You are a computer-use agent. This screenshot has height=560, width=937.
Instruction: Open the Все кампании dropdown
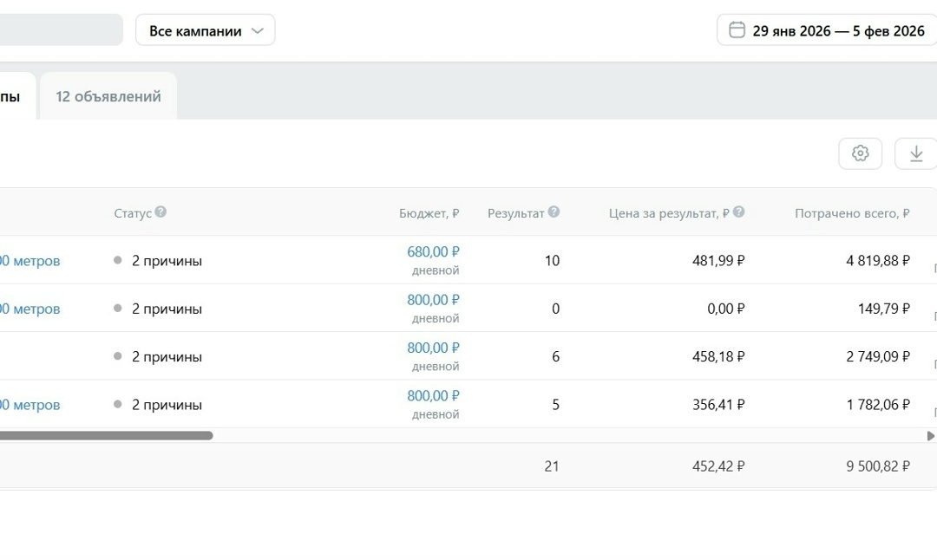click(206, 30)
